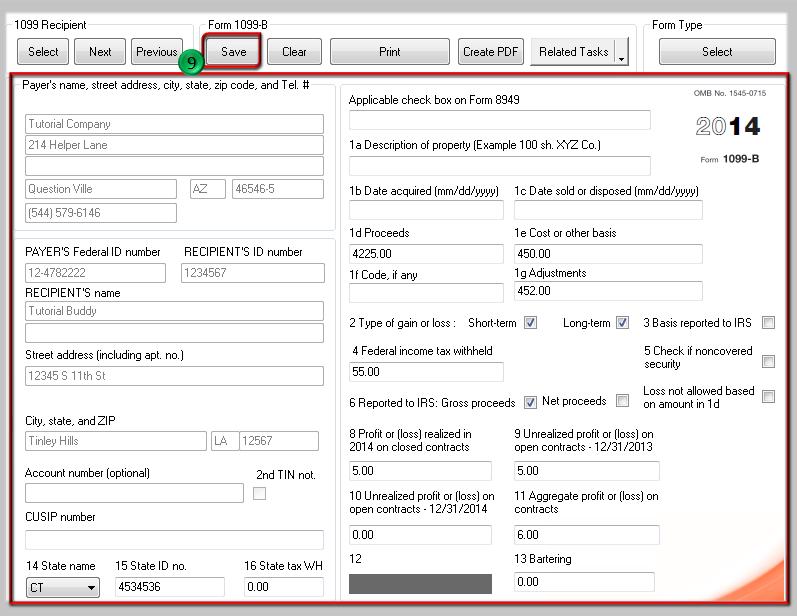The width and height of the screenshot is (797, 616).
Task: Go to Next recipient
Action: coord(100,52)
